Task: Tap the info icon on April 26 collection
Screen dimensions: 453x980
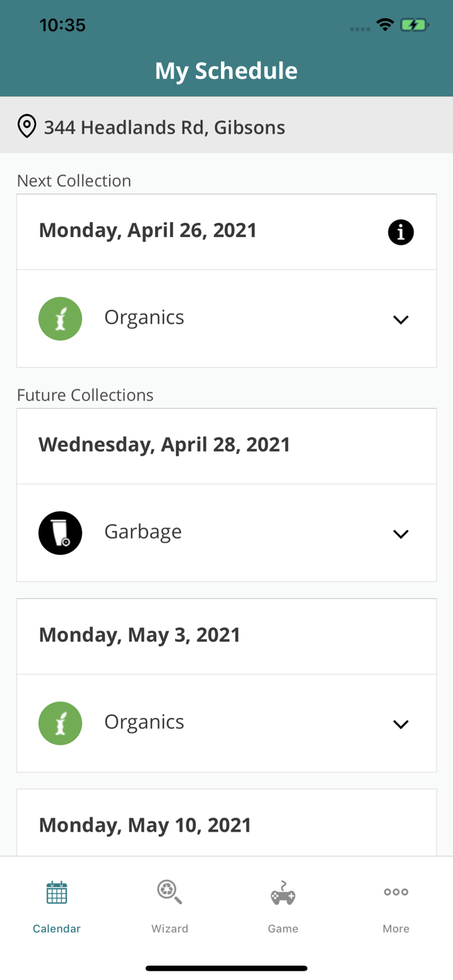Action: pyautogui.click(x=401, y=232)
